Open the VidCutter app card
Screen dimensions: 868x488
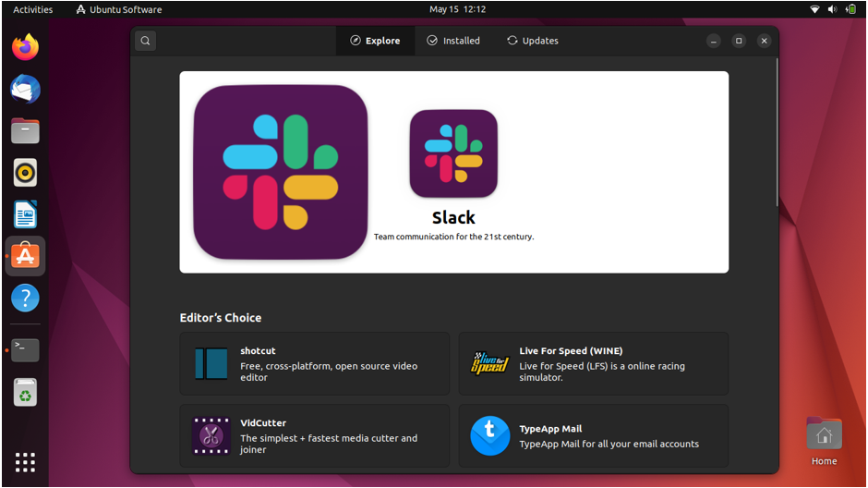pyautogui.click(x=315, y=436)
